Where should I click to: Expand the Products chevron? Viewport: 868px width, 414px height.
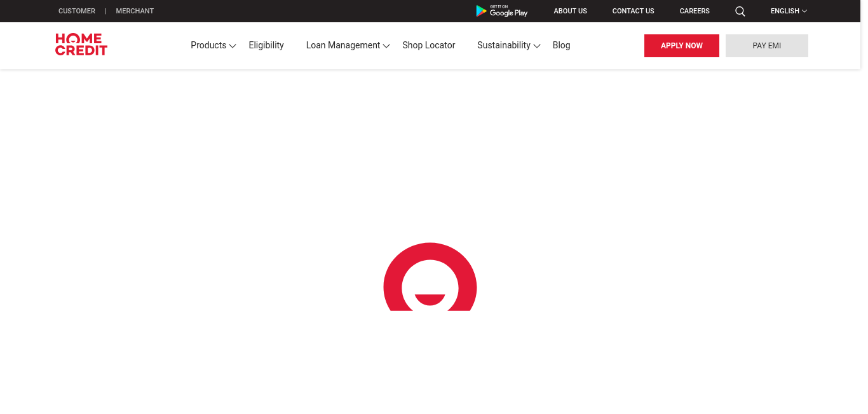pos(233,46)
